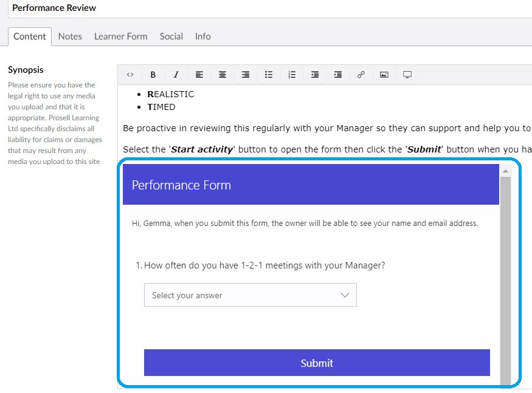The width and height of the screenshot is (532, 393).
Task: Select the Social tab
Action: click(171, 36)
